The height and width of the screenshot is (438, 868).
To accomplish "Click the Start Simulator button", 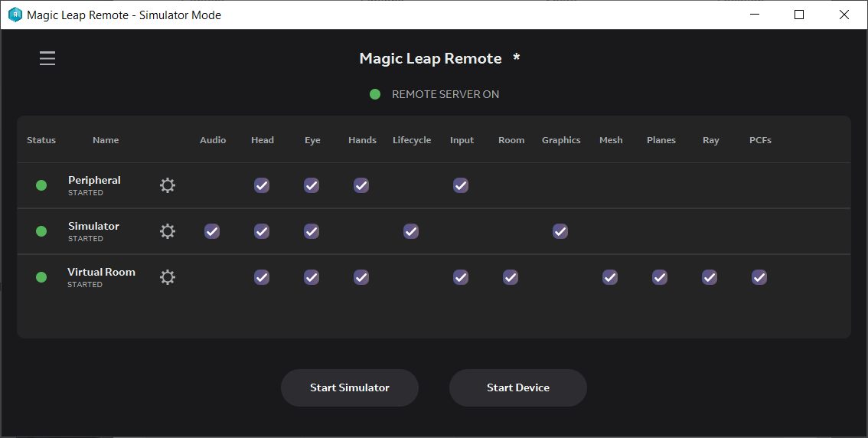I will click(350, 387).
